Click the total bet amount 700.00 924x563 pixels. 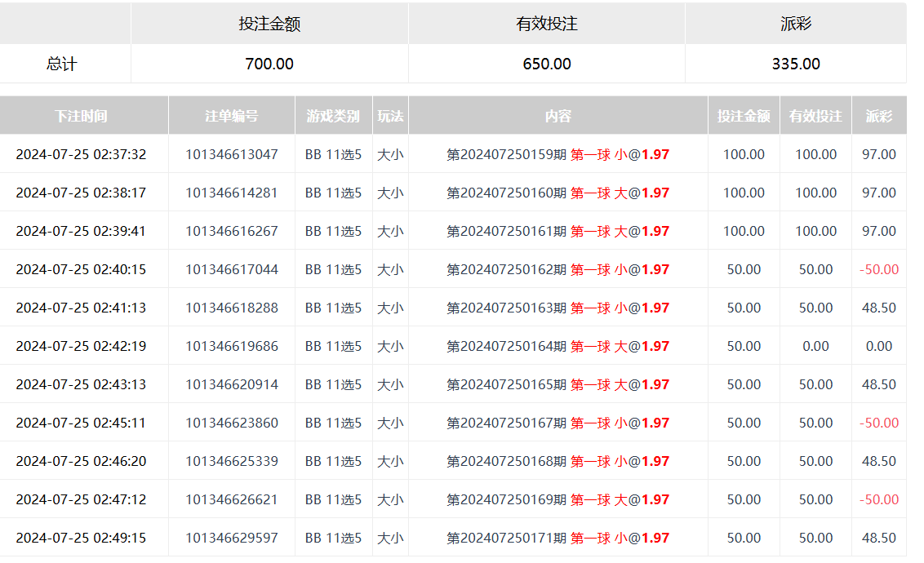click(269, 64)
